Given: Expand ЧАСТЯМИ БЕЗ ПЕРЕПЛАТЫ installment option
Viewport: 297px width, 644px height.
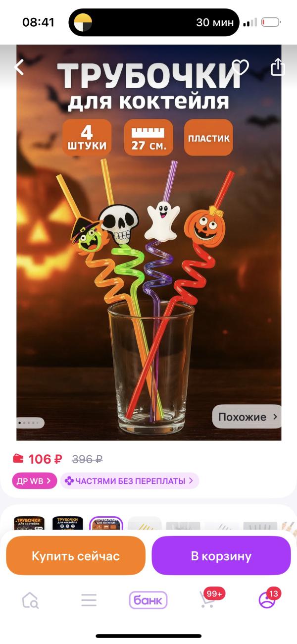Looking at the screenshot, I should (130, 481).
